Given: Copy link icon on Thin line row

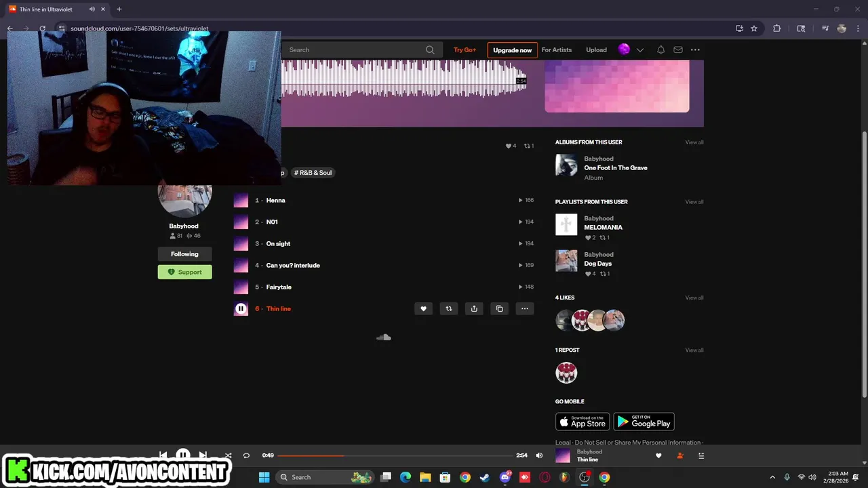Looking at the screenshot, I should 499,308.
